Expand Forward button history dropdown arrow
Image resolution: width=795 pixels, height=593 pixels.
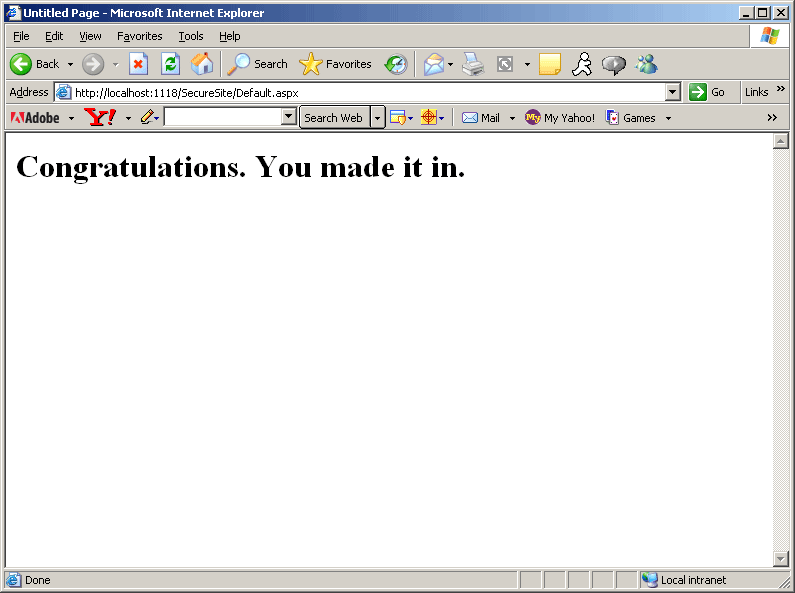[x=116, y=64]
